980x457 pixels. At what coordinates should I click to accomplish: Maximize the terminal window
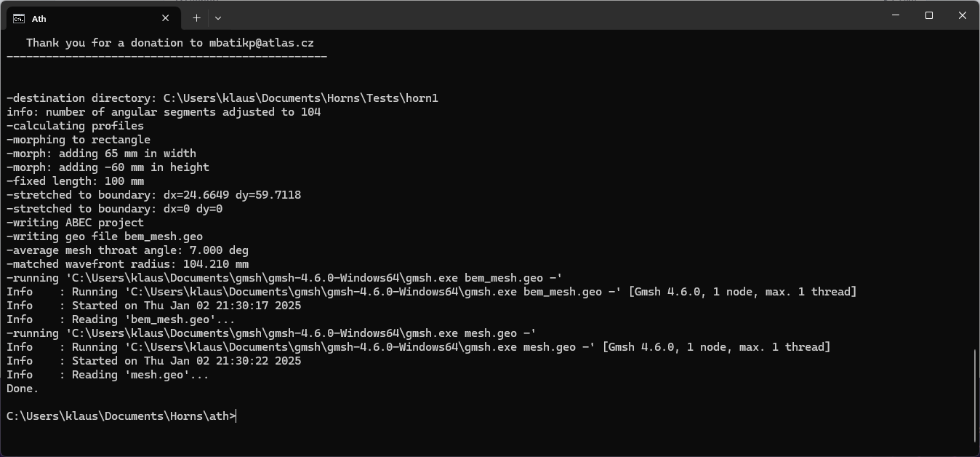tap(929, 15)
